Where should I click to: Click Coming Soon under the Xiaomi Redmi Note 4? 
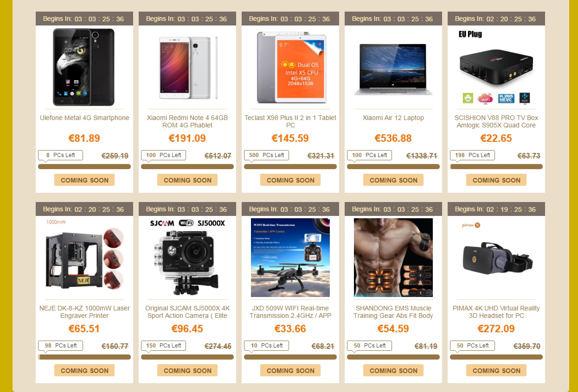(187, 180)
